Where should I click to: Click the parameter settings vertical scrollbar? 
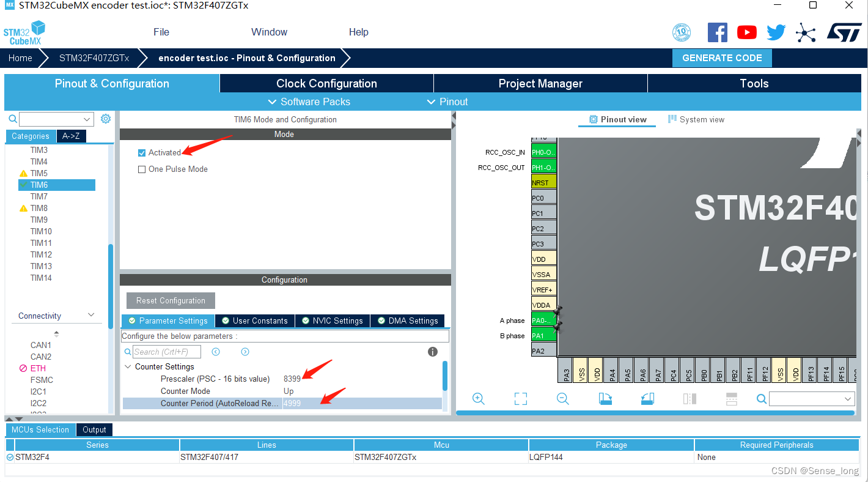(445, 376)
